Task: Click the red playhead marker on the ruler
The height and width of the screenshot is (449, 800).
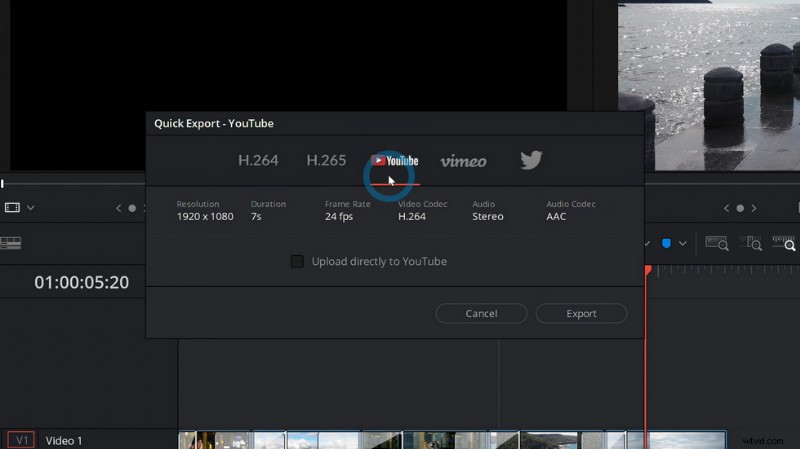Action: click(x=648, y=270)
